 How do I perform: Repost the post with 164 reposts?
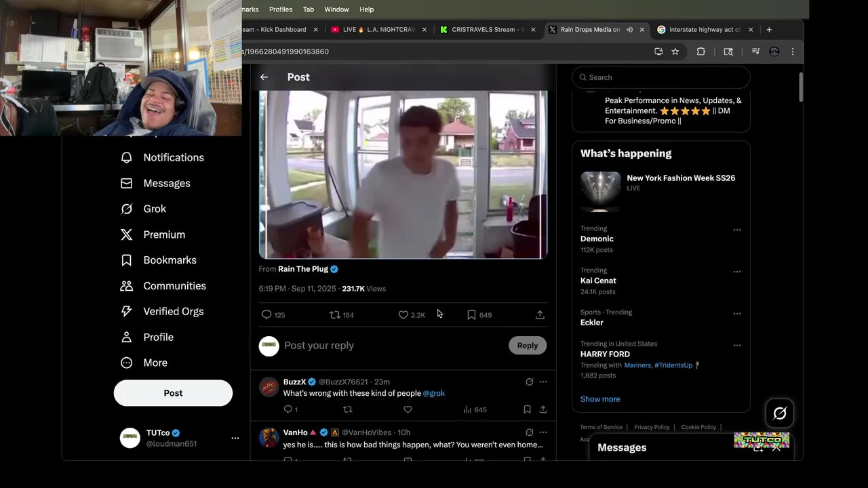click(334, 314)
